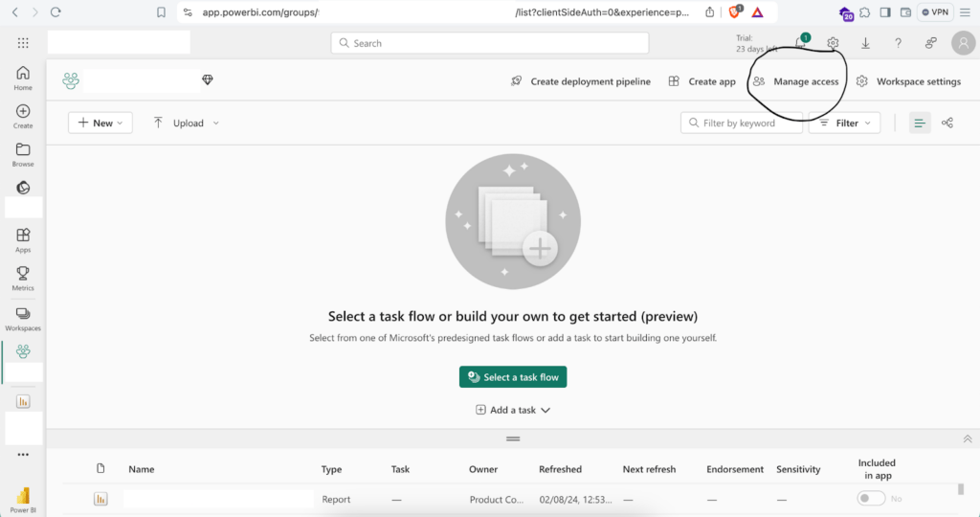Open the app launcher waffle icon
Screen dimensions: 980x517
(x=23, y=43)
